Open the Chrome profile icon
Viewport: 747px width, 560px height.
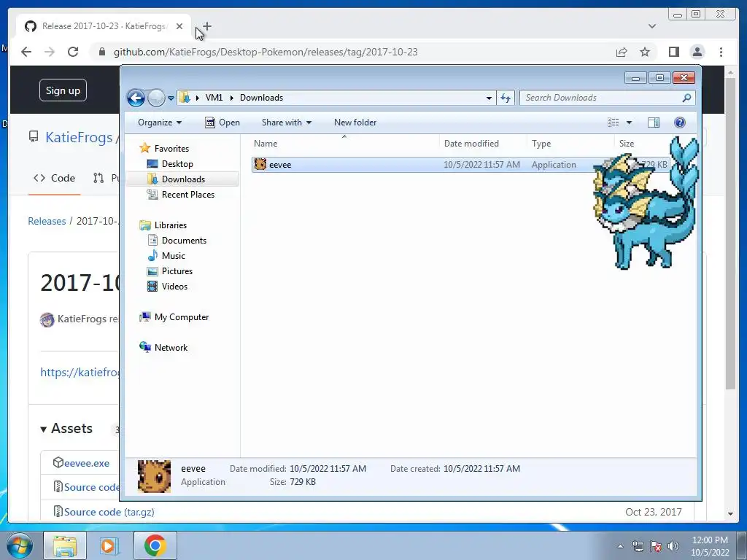coord(697,52)
